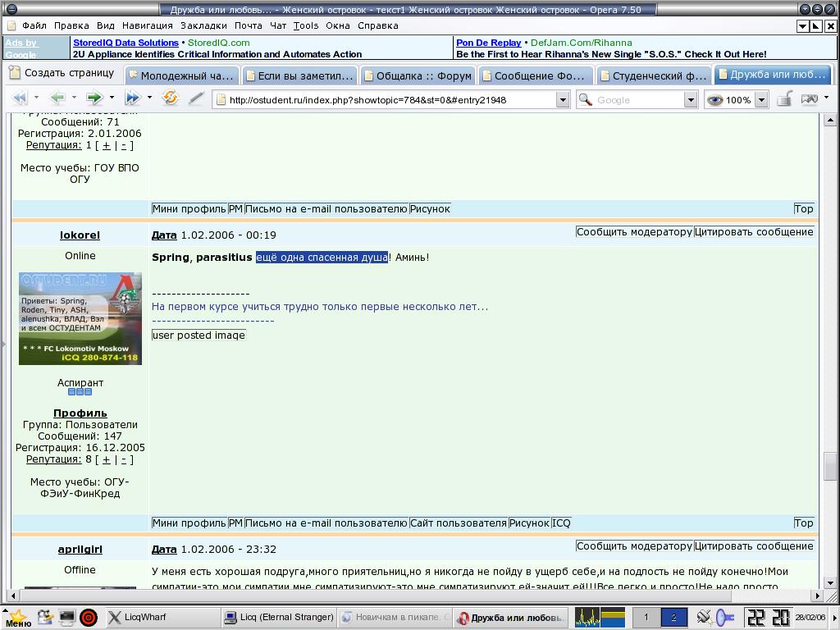Click the lock security icon in toolbar
The height and width of the screenshot is (630, 840).
point(784,98)
